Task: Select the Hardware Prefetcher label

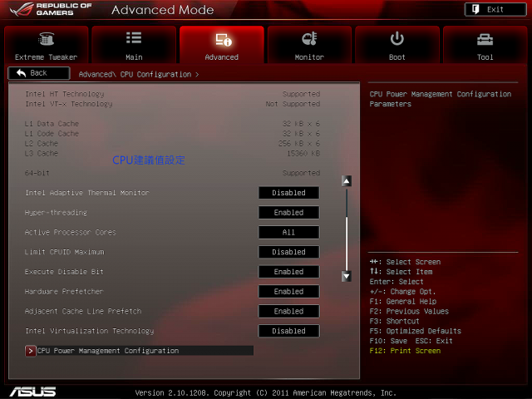Action: coord(64,292)
